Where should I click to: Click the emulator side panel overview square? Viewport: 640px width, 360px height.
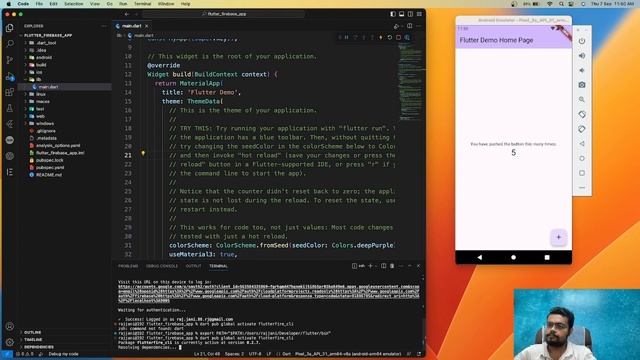582,173
